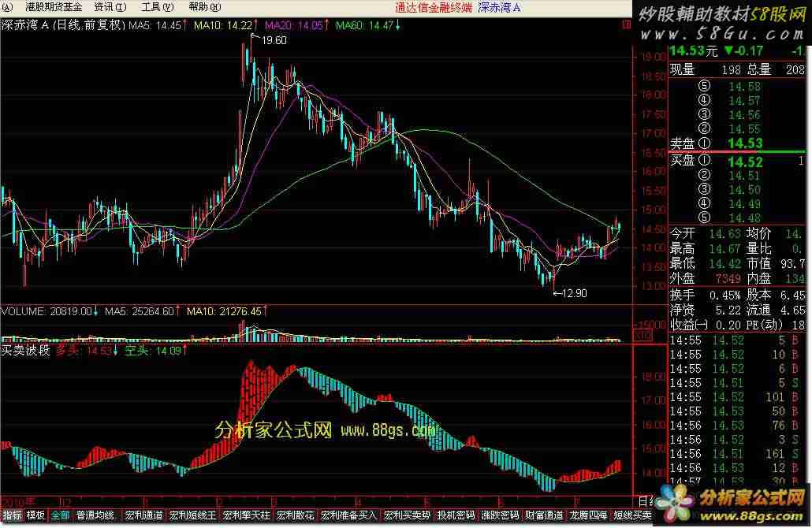
Task: Click the VOLUME: 20819.00 label
Action: click(49, 311)
